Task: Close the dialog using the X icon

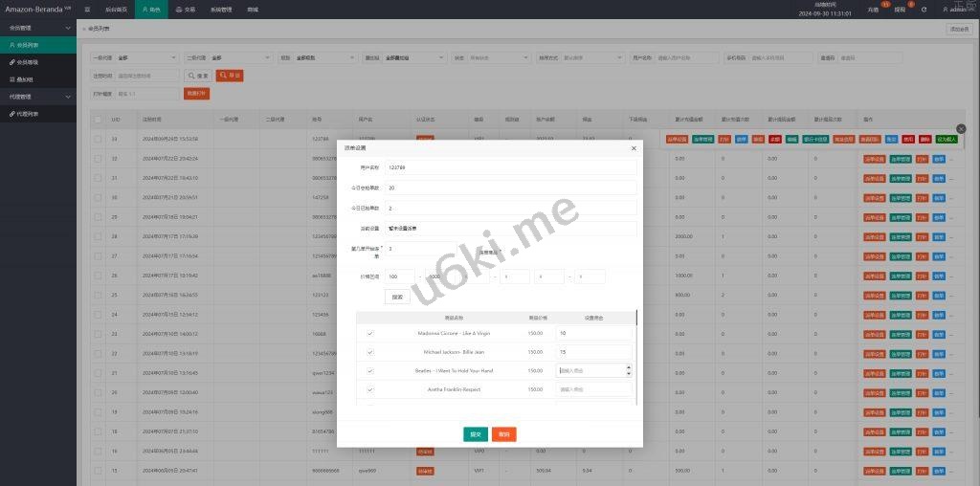Action: click(x=634, y=148)
